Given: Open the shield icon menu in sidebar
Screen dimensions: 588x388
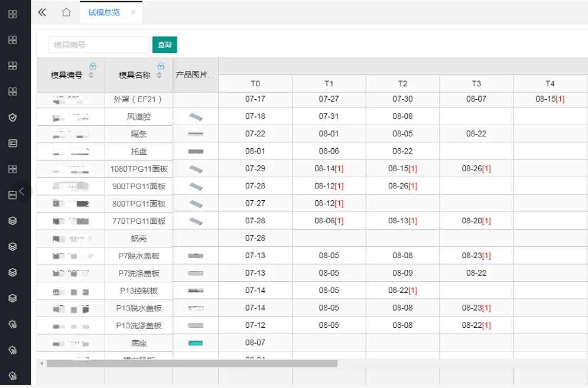Looking at the screenshot, I should pos(12,118).
